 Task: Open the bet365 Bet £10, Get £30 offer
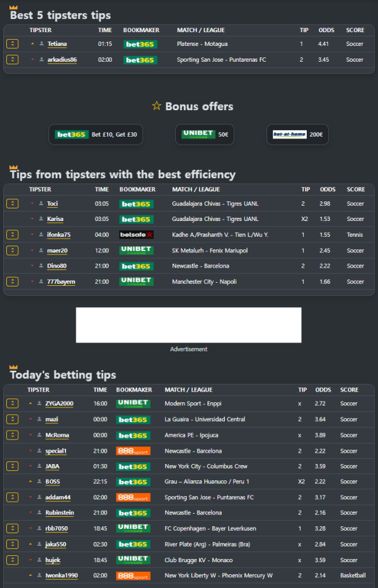point(96,135)
